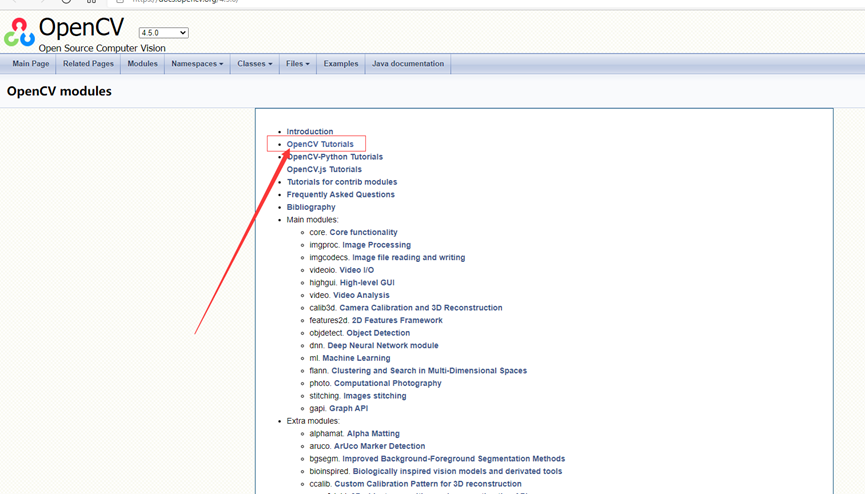Open the Graph API link
Viewport: 865px width, 494px height.
(349, 408)
